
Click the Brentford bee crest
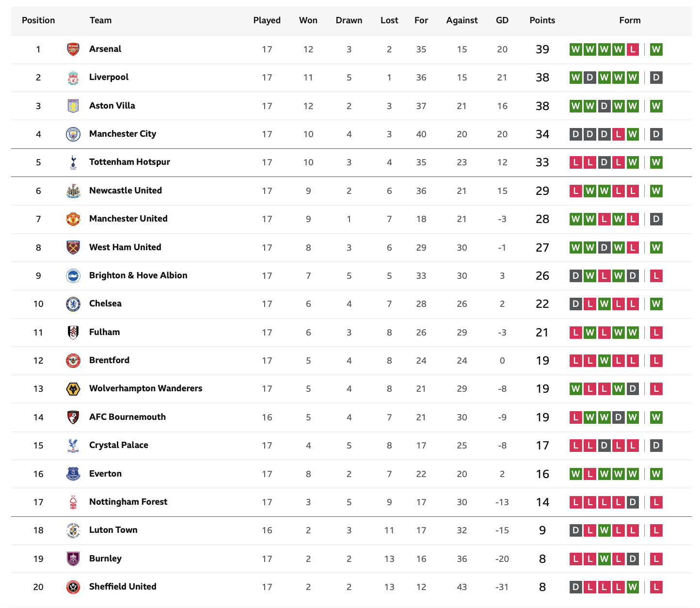tap(73, 361)
